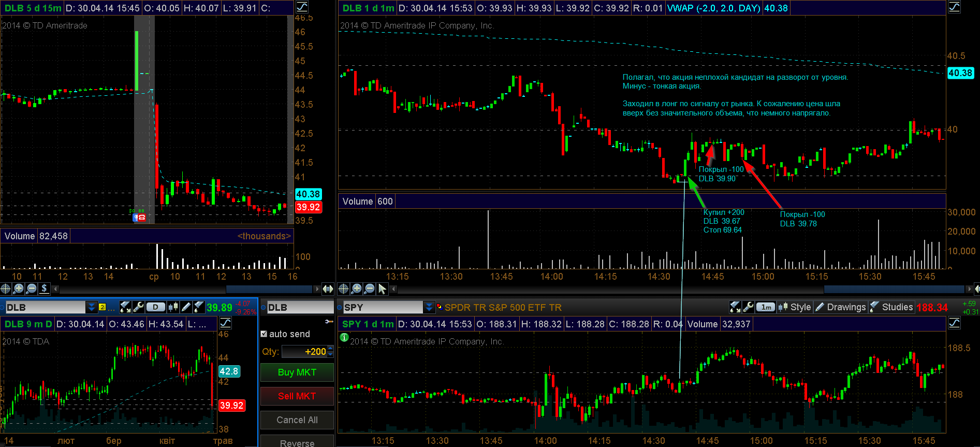The width and height of the screenshot is (980, 447).
Task: Click the 'Volume 600' label on DLB 1m chart
Action: (368, 201)
